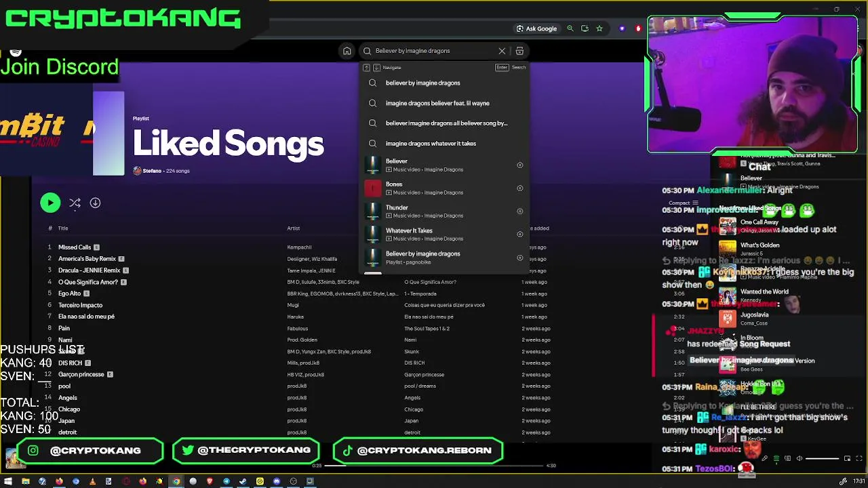Image resolution: width=868 pixels, height=488 pixels.
Task: Open Discord from the taskbar
Action: [277, 481]
